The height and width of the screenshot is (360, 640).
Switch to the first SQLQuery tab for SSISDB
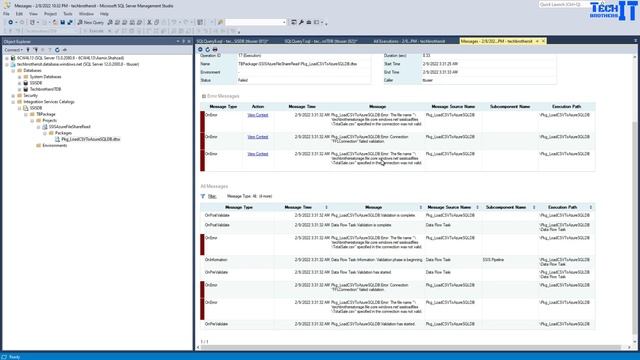(232, 41)
